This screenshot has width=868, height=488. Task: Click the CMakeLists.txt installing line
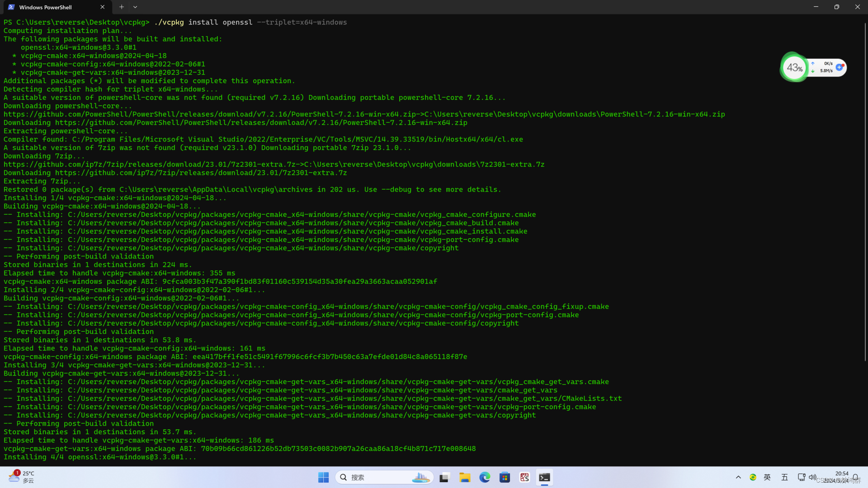point(313,399)
